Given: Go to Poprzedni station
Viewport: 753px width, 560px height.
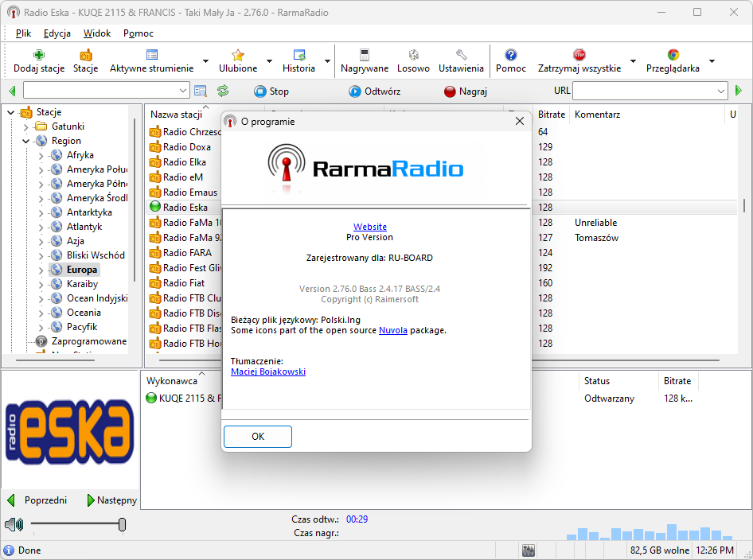Looking at the screenshot, I should click(37, 500).
